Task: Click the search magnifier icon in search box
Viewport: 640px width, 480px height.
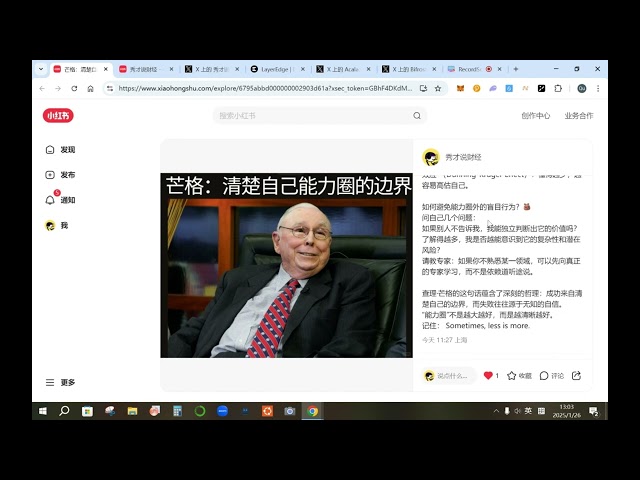Action: click(417, 116)
